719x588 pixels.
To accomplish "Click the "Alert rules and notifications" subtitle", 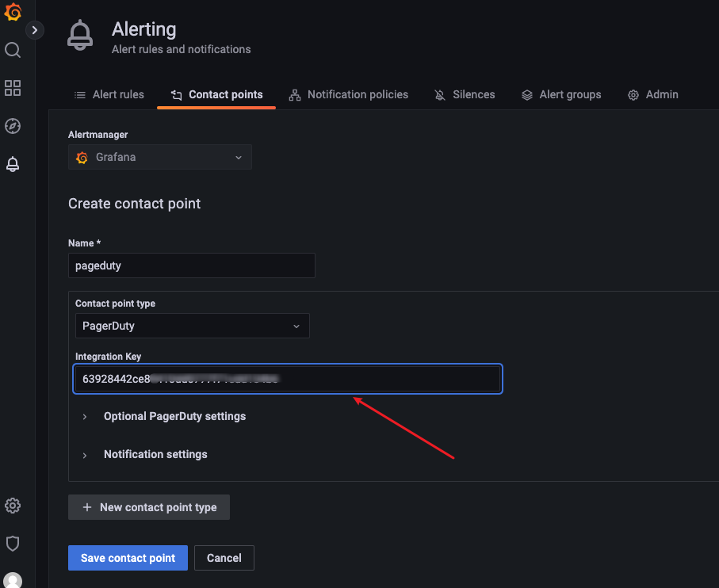I will pyautogui.click(x=181, y=49).
